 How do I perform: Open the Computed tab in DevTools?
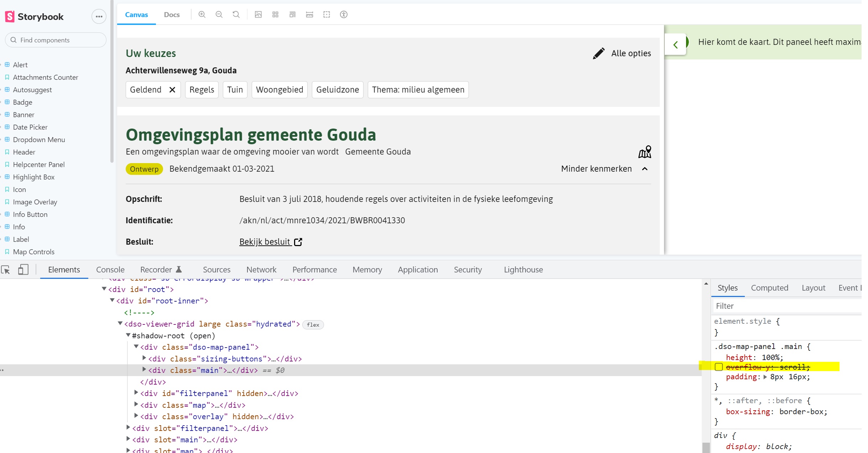(770, 288)
